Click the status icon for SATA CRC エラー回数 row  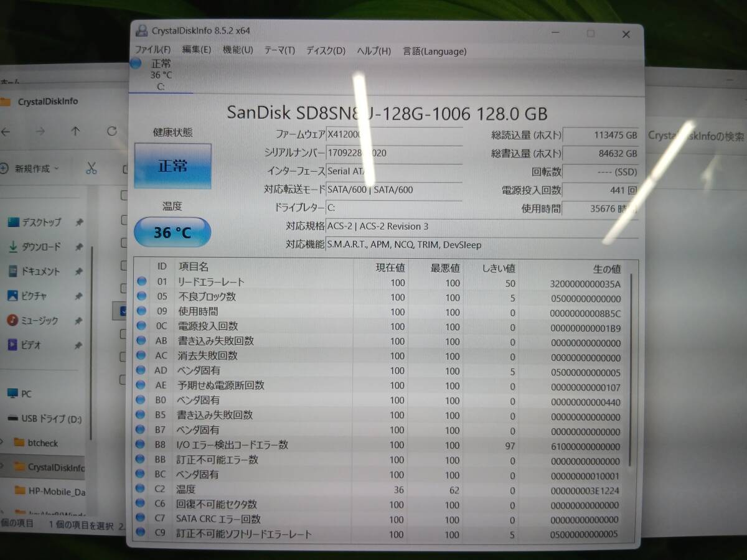(x=141, y=519)
